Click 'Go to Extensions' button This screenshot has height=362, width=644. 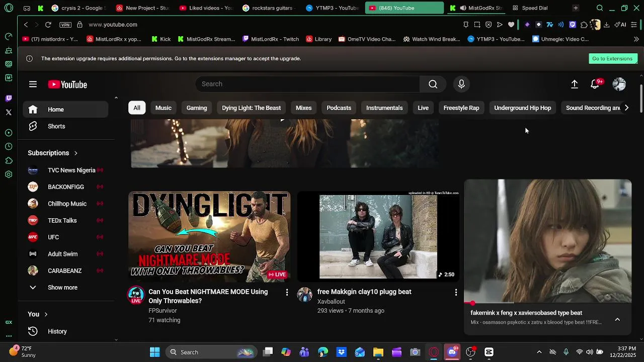tap(612, 58)
